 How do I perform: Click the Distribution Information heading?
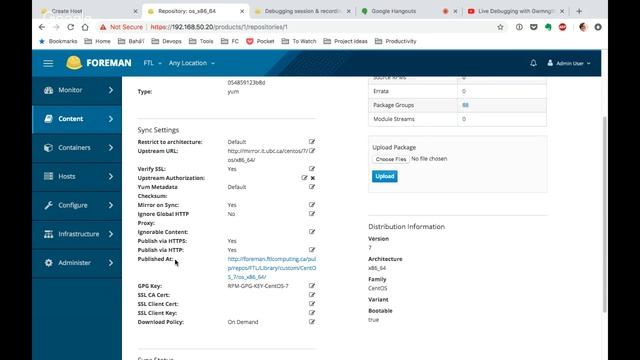click(x=407, y=227)
